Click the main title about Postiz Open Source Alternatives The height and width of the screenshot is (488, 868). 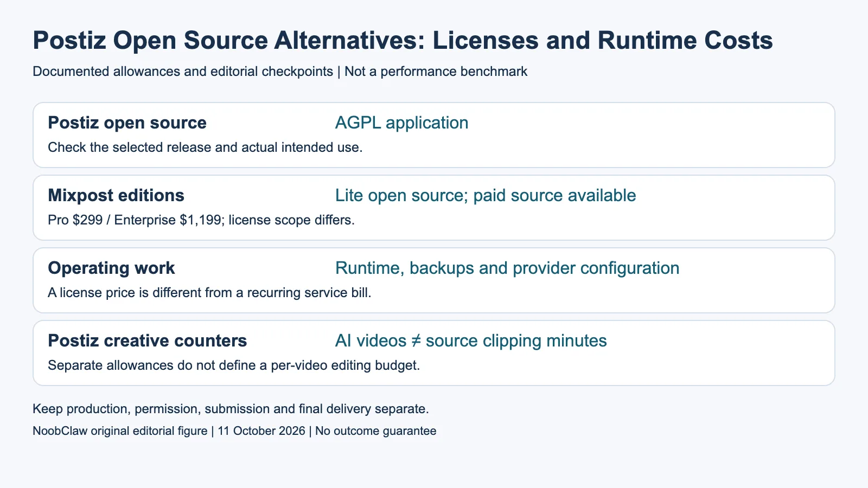[403, 41]
